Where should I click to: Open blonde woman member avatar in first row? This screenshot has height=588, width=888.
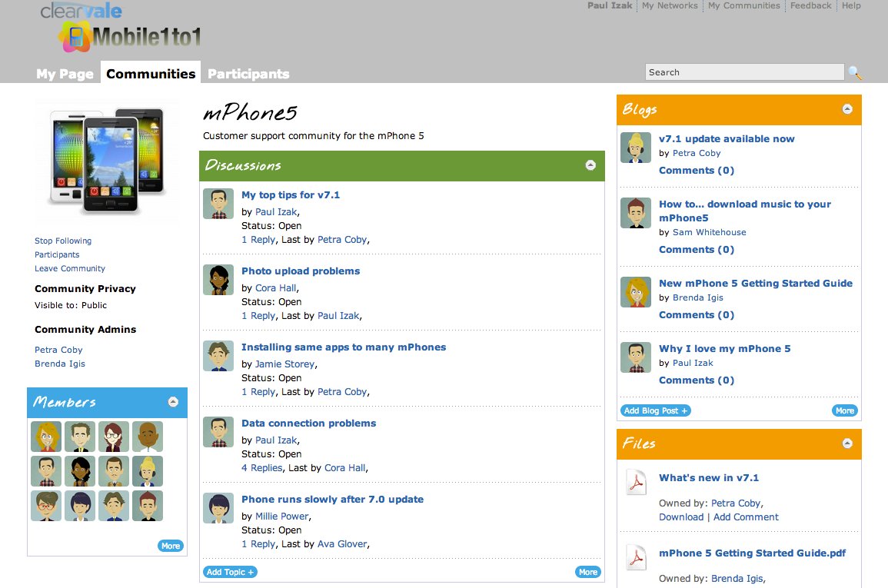(46, 437)
